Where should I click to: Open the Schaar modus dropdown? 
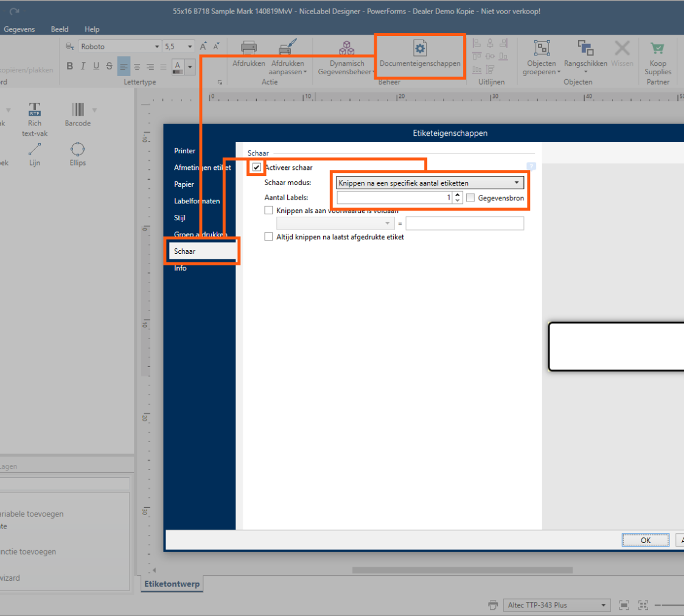pyautogui.click(x=430, y=183)
